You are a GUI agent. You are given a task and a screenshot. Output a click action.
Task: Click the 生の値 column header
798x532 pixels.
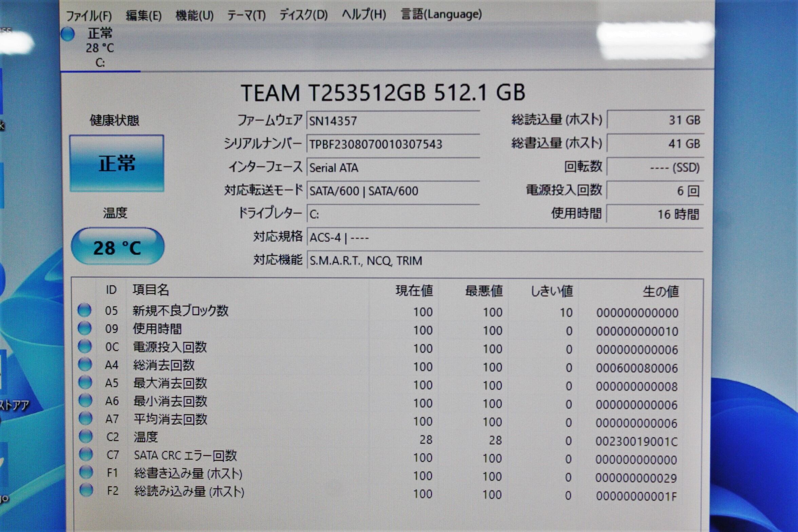pos(661,291)
